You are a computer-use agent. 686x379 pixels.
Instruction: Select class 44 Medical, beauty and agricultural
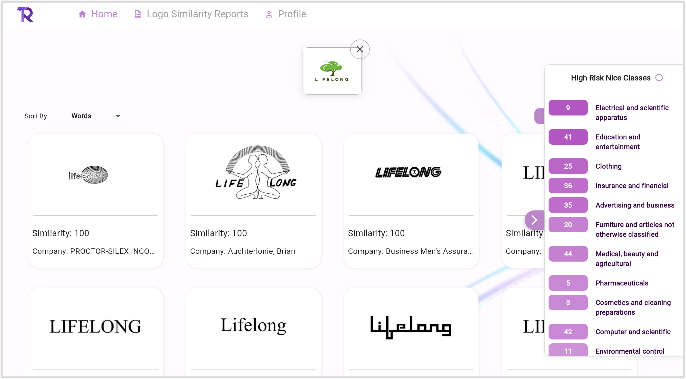pyautogui.click(x=568, y=254)
